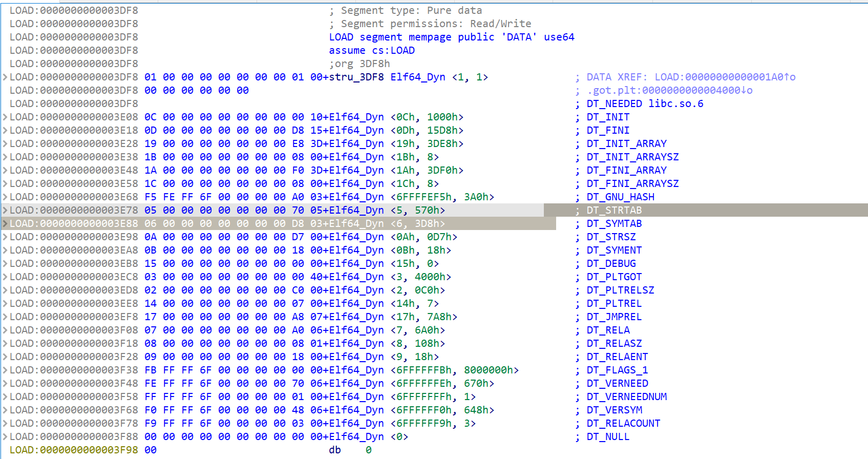Select the DT_VERNEEDNUM comment
Viewport: 868px width, 459px height.
click(626, 397)
